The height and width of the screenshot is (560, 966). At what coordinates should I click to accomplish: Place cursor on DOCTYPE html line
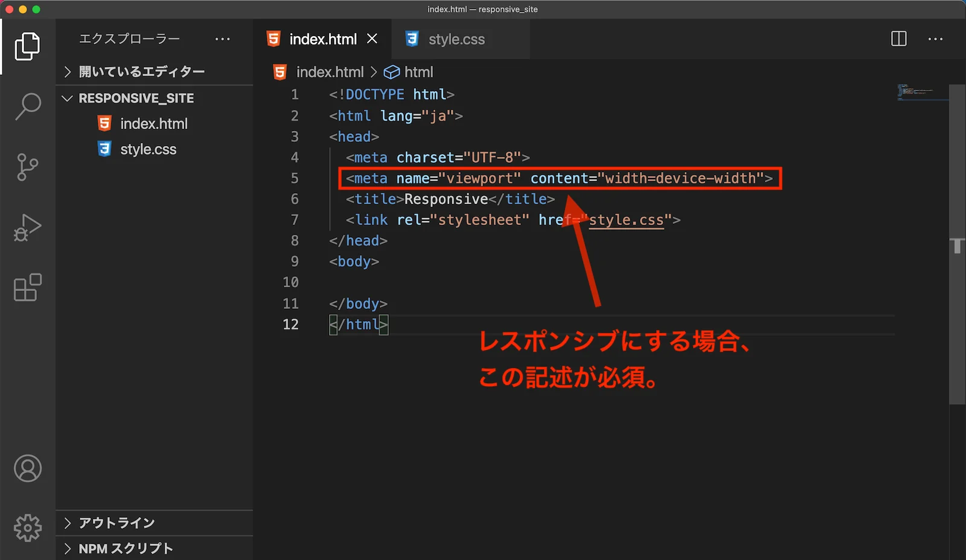[392, 95]
